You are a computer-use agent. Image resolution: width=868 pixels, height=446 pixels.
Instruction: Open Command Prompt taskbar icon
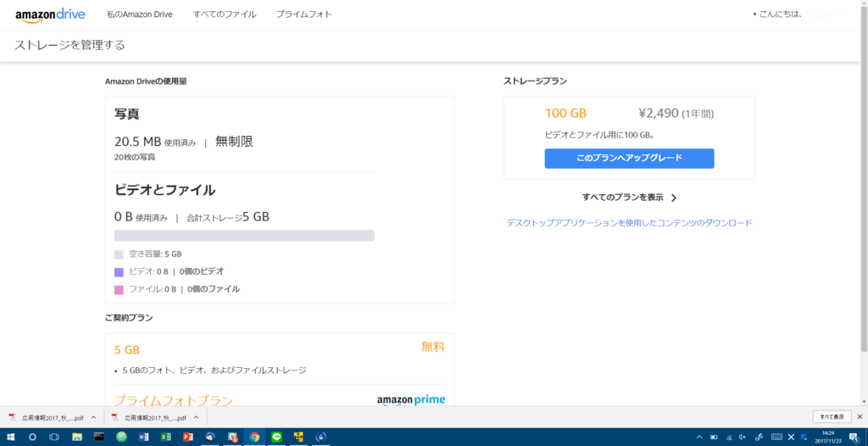pos(99,437)
